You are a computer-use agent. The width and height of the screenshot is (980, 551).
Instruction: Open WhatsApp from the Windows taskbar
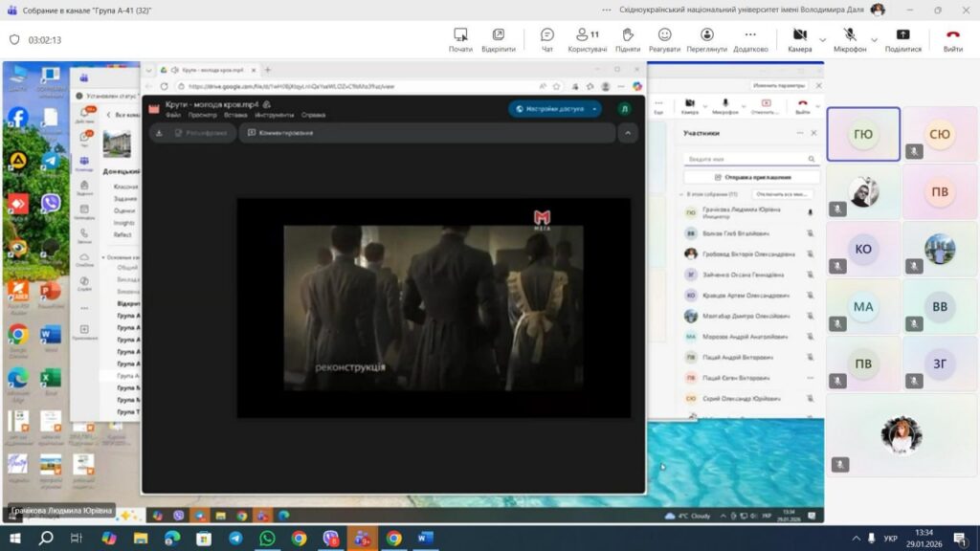(267, 539)
